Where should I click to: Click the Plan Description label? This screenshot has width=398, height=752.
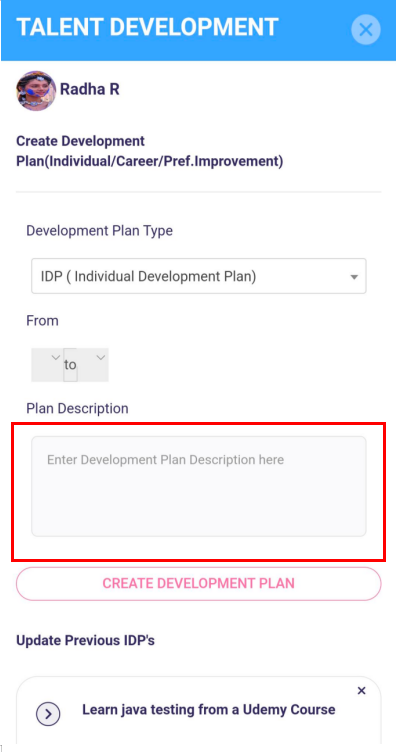click(x=77, y=408)
